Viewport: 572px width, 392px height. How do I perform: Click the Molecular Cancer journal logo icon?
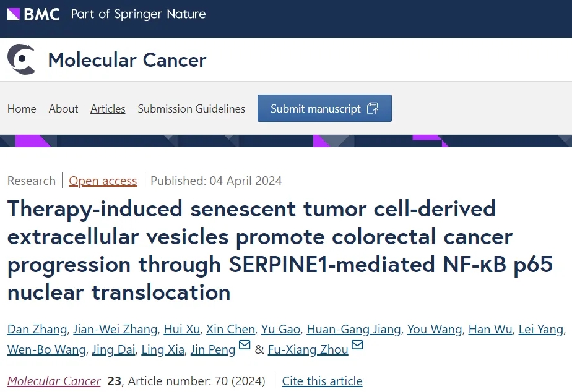click(22, 59)
